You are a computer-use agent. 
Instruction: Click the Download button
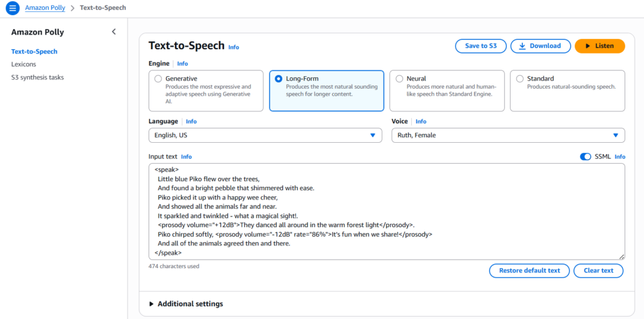tap(540, 46)
